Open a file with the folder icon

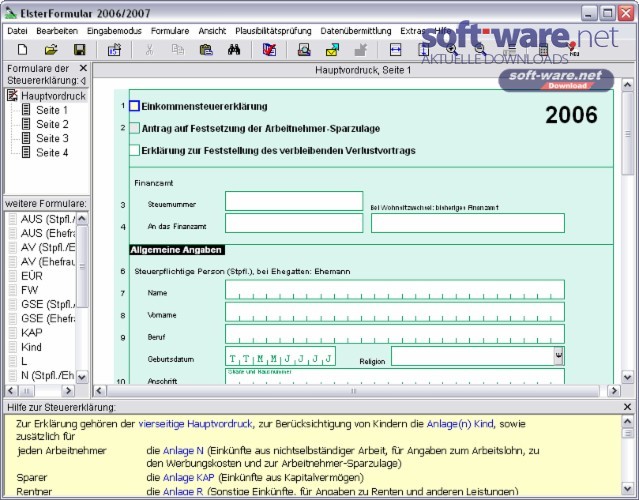click(51, 50)
